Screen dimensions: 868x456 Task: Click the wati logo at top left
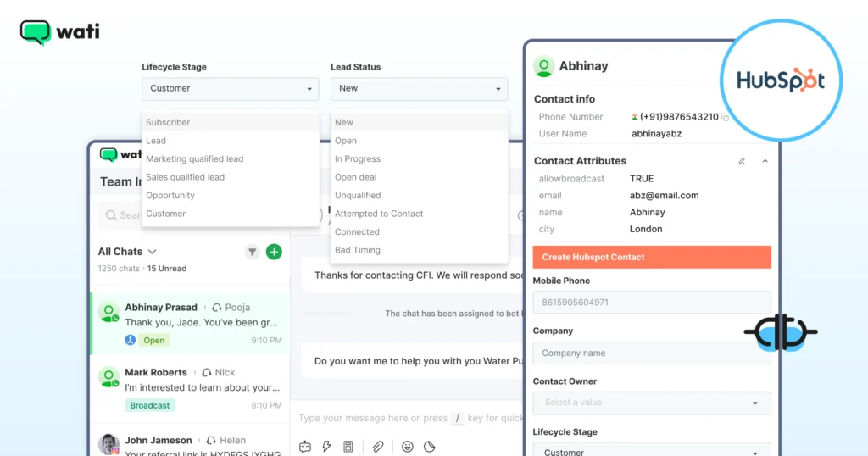click(60, 32)
